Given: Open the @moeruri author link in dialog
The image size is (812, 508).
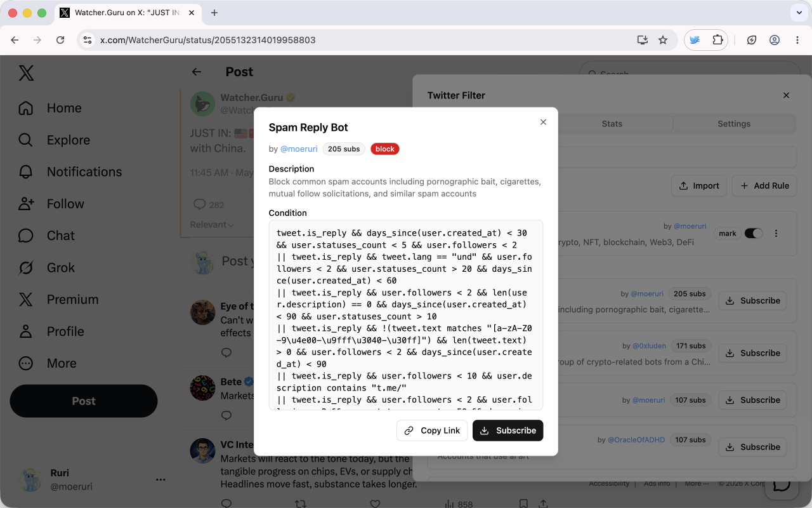Looking at the screenshot, I should 299,149.
